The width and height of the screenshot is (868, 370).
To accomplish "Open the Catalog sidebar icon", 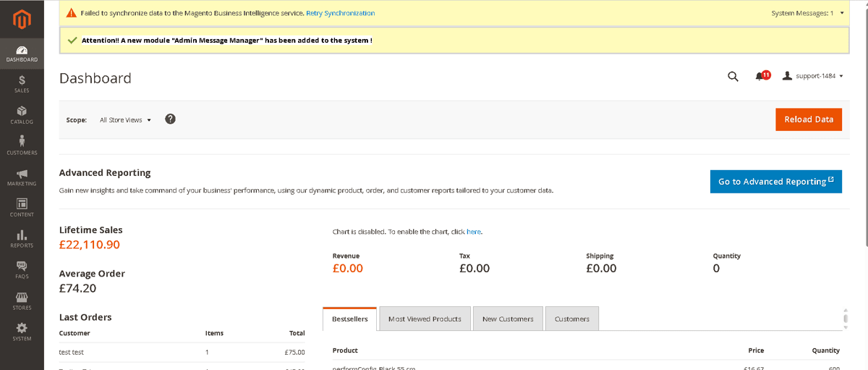I will click(22, 115).
